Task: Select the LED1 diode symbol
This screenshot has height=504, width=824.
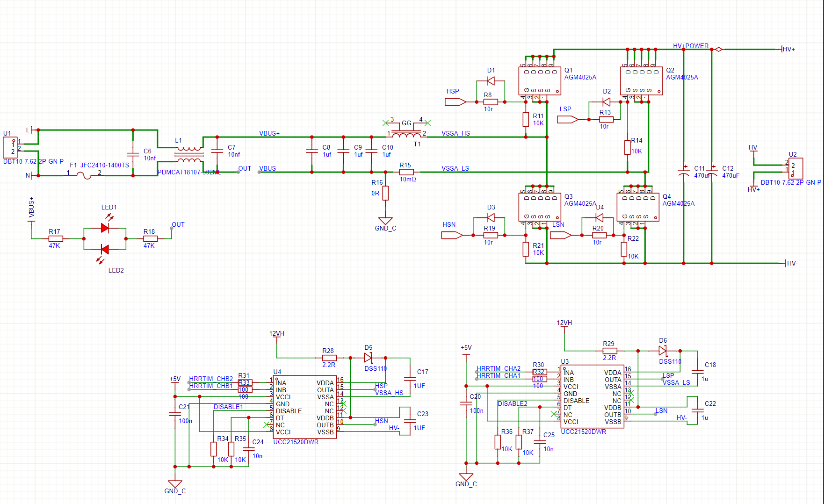Action: pyautogui.click(x=105, y=228)
